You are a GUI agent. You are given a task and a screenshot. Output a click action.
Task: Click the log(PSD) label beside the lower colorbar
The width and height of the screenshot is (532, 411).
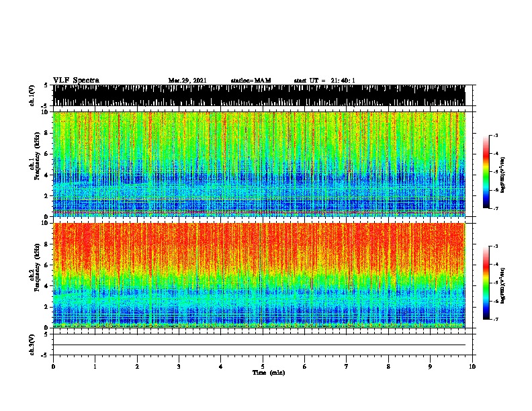tap(502, 286)
